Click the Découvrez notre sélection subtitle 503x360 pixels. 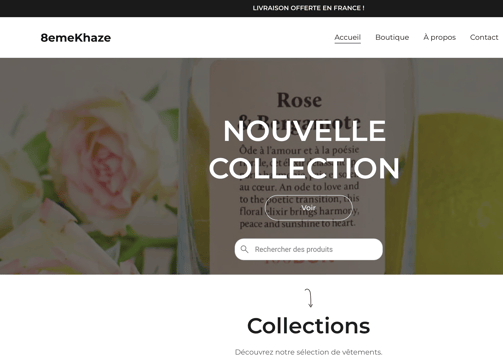point(309,352)
